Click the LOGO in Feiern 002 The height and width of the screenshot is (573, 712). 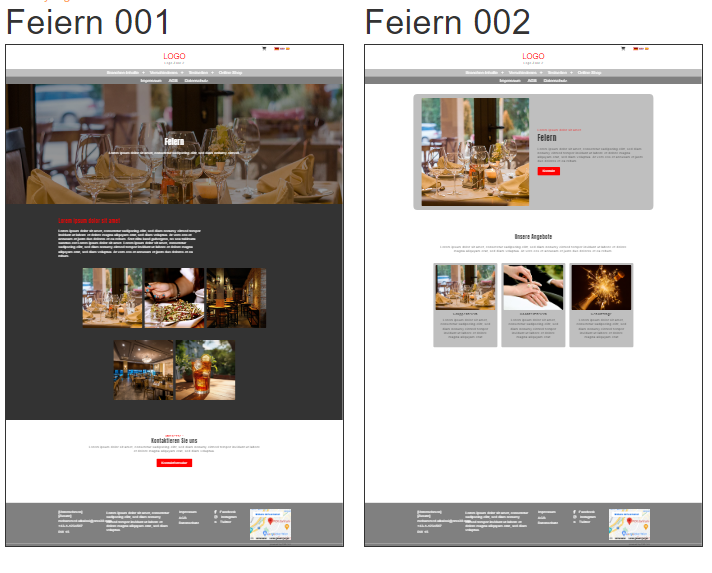533,56
